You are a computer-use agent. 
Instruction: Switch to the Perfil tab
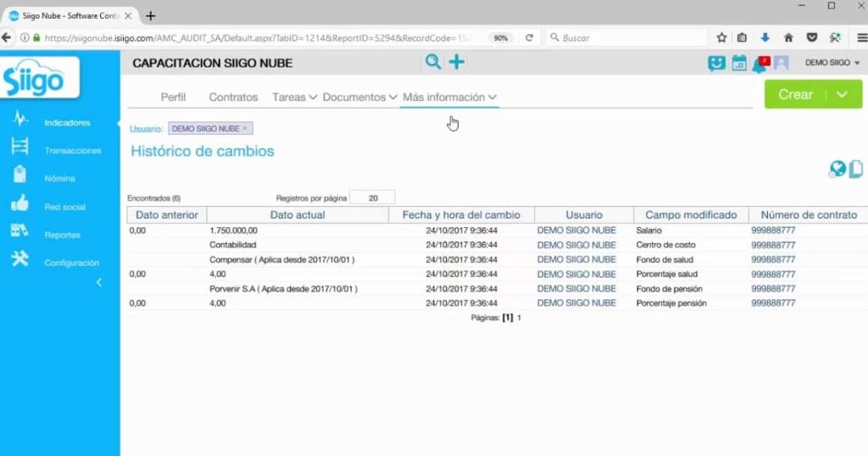(x=173, y=97)
